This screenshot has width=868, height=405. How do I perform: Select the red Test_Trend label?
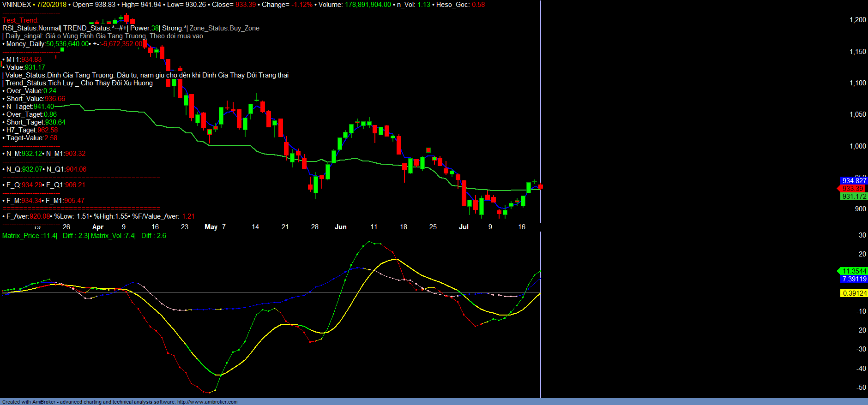[x=20, y=20]
